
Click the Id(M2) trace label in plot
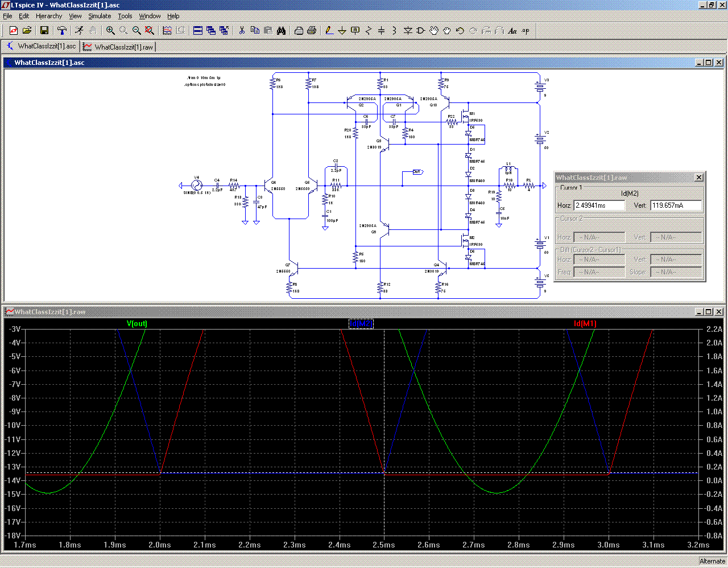click(361, 324)
